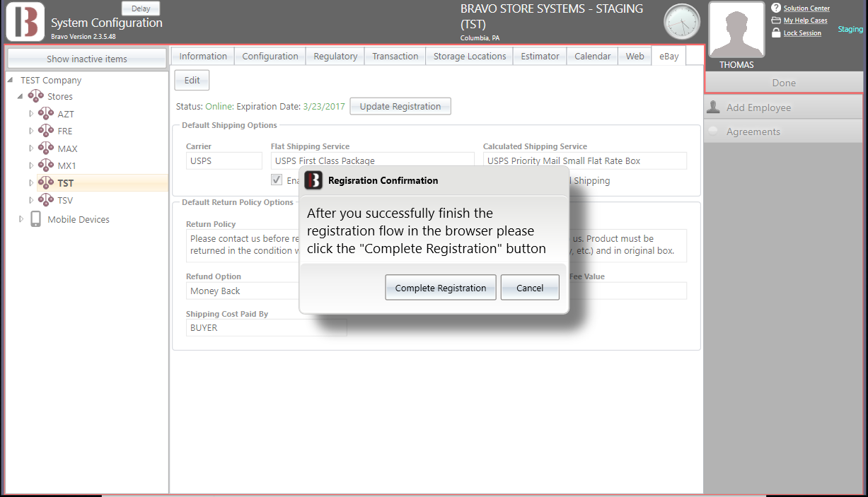Viewport: 868px width, 497px height.
Task: Click the Shipping Cost Paid By field
Action: 267,327
